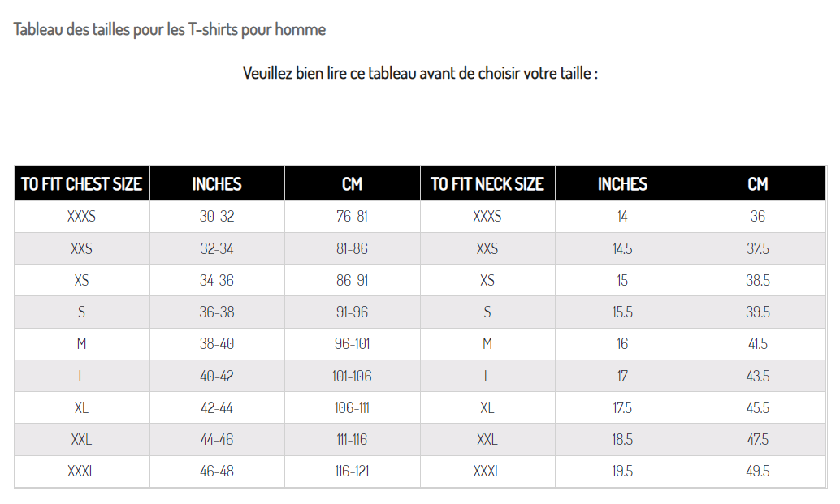Click the 101-106 cm chest cell
840x504 pixels.
pyautogui.click(x=352, y=376)
